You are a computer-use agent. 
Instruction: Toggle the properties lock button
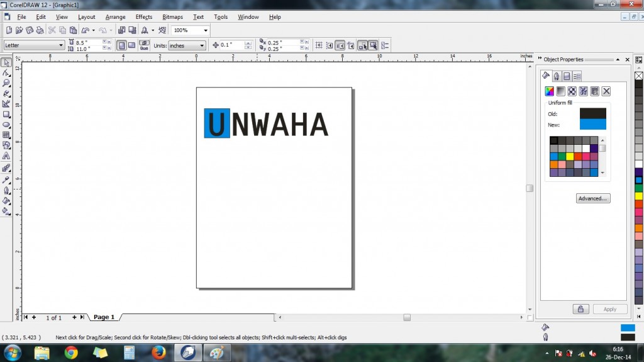coord(580,309)
